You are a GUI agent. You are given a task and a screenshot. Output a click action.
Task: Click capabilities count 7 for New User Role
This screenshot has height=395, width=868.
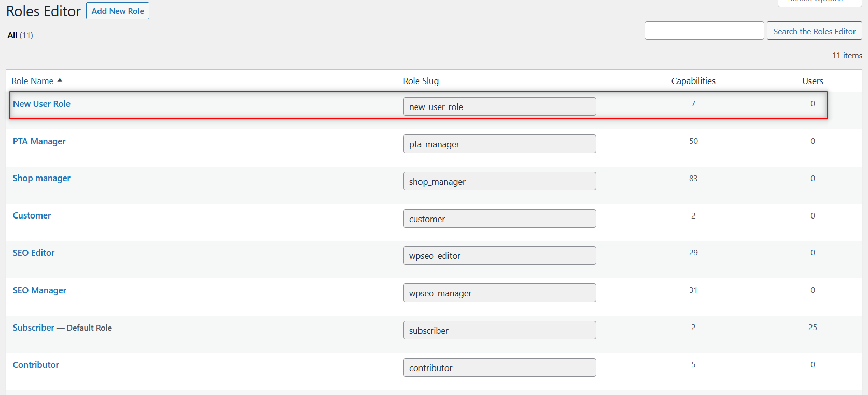pos(693,103)
